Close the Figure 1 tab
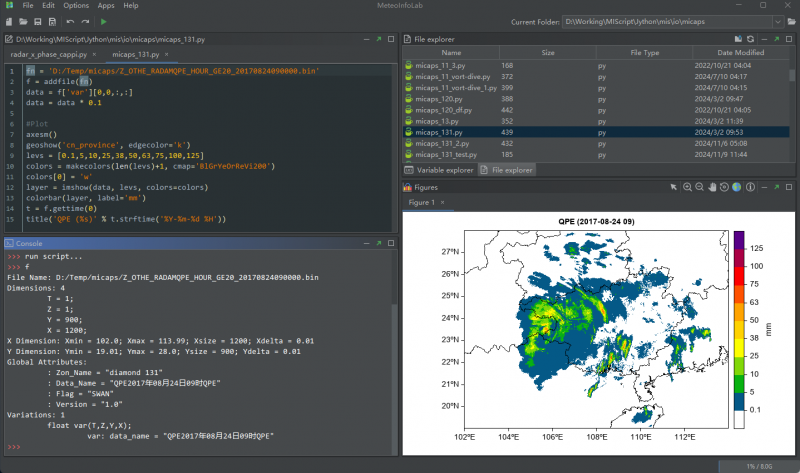The height and width of the screenshot is (473, 800). 443,203
